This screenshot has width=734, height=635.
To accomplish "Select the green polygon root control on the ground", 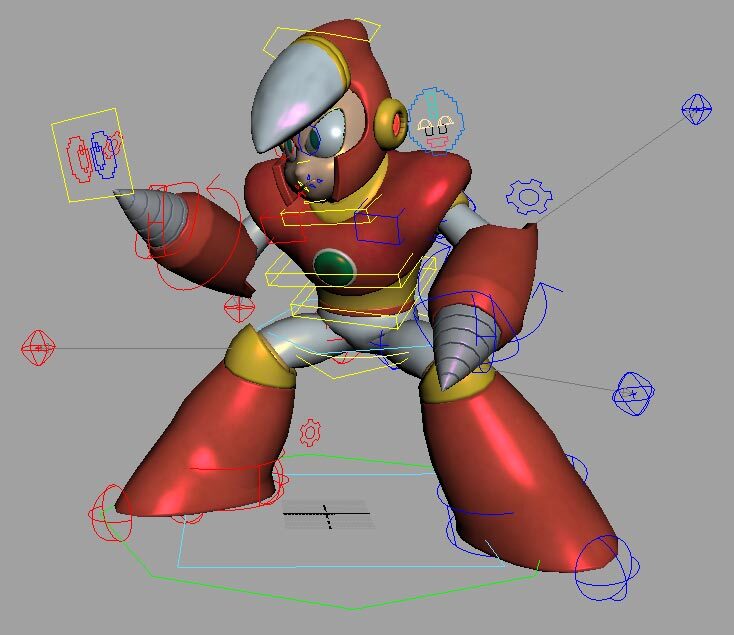I will point(323,532).
